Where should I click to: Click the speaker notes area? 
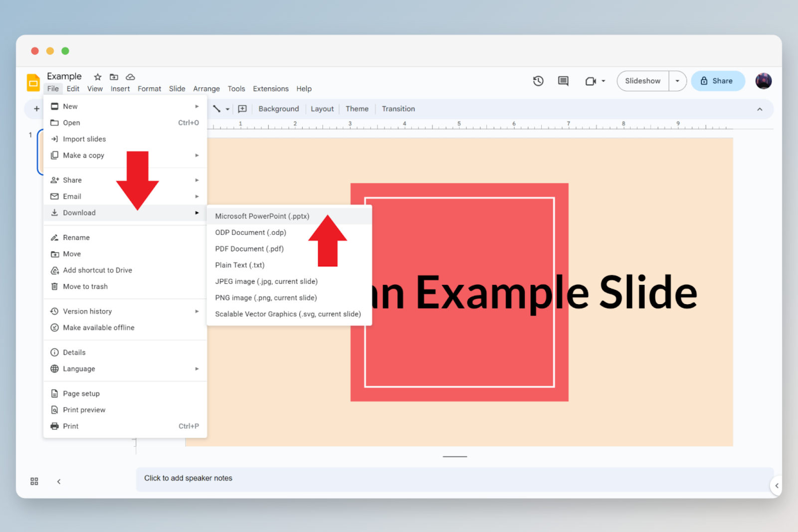tap(188, 478)
